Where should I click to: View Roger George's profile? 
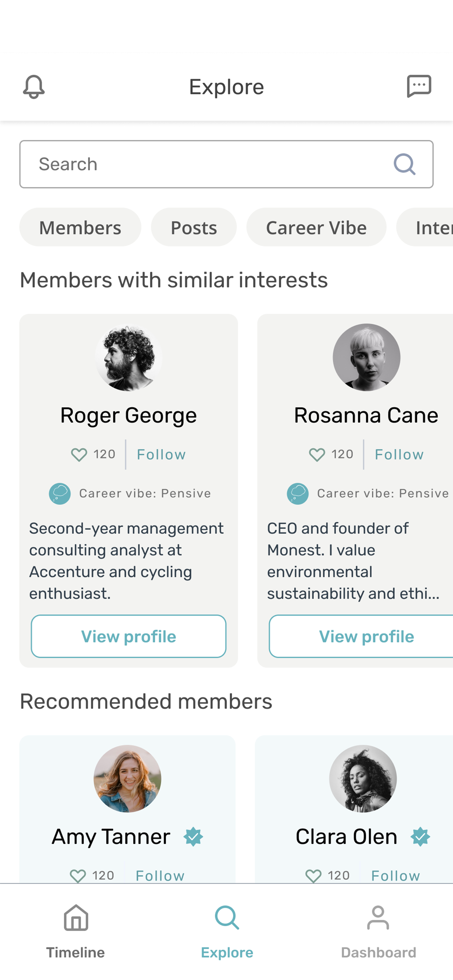pos(129,637)
